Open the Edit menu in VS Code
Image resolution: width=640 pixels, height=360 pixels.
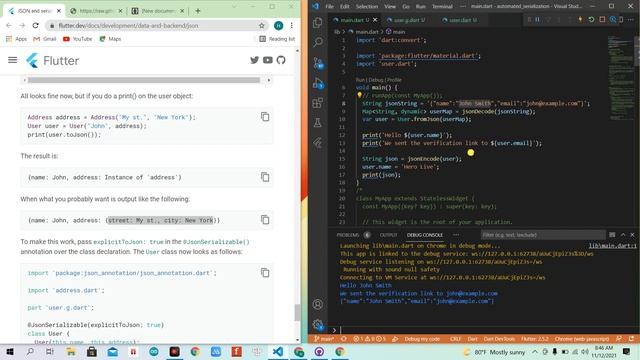click(344, 6)
